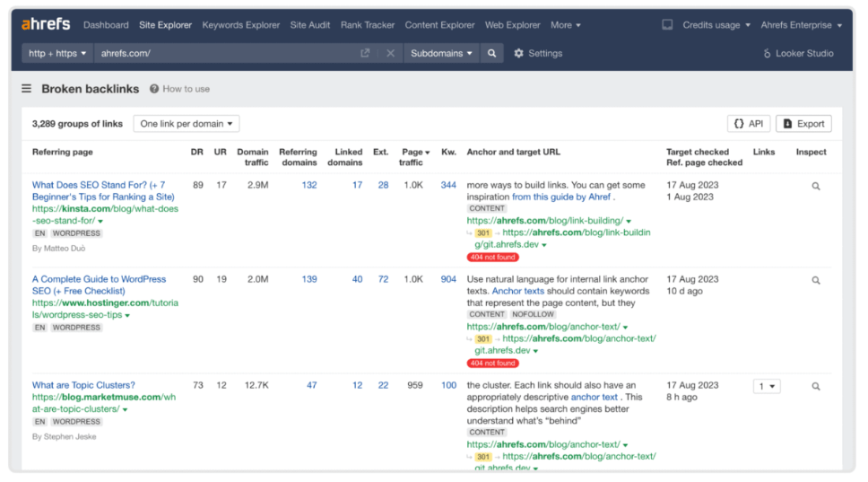Open Rank Tracker
The height and width of the screenshot is (482, 868).
(x=368, y=25)
